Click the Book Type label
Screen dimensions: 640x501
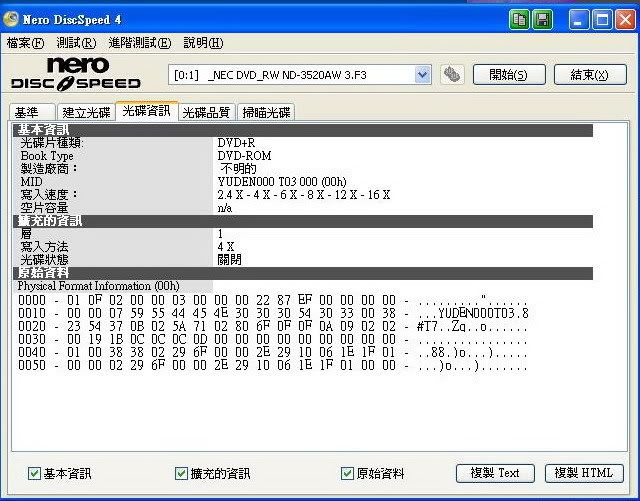[47, 156]
